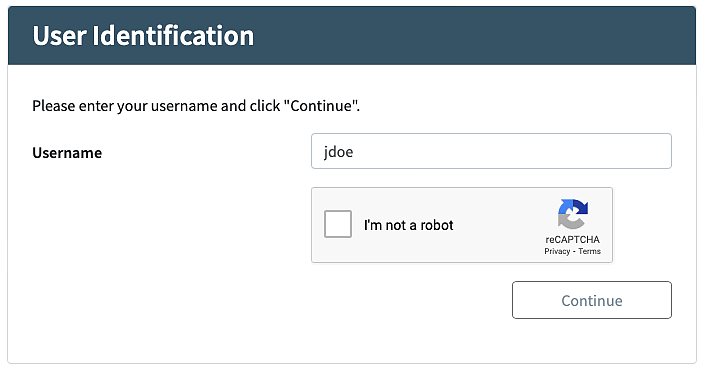Click the "Username" field label

point(67,153)
